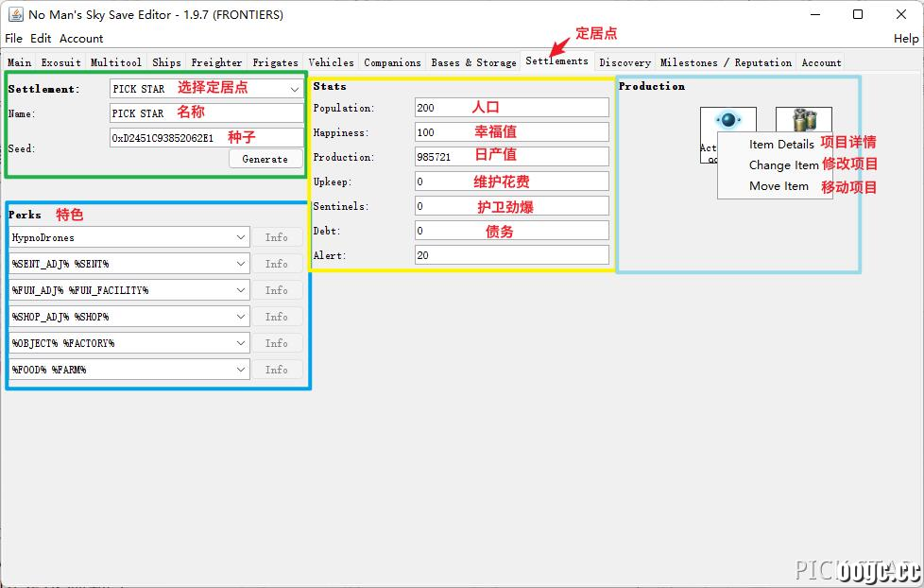Switch to the Frigates tab
The width and height of the screenshot is (924, 588).
pyautogui.click(x=275, y=62)
